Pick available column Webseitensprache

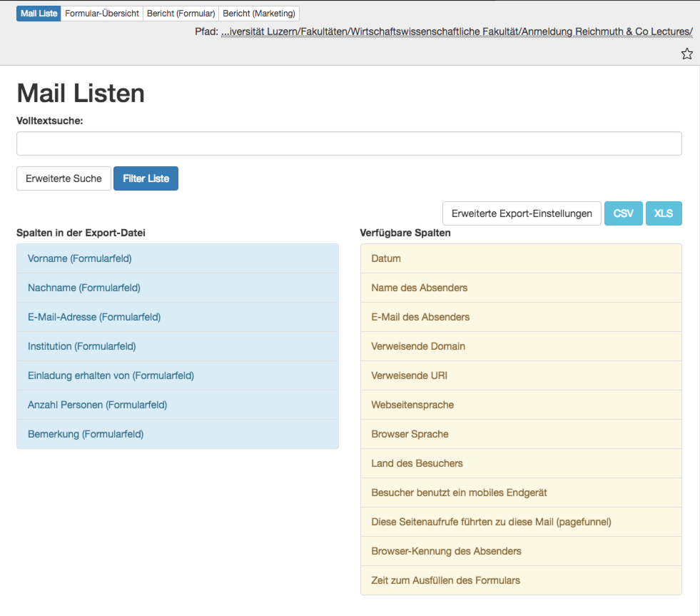click(x=521, y=405)
